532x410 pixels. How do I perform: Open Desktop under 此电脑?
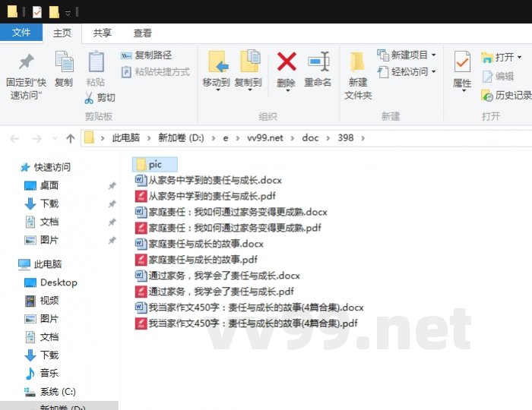(51, 282)
